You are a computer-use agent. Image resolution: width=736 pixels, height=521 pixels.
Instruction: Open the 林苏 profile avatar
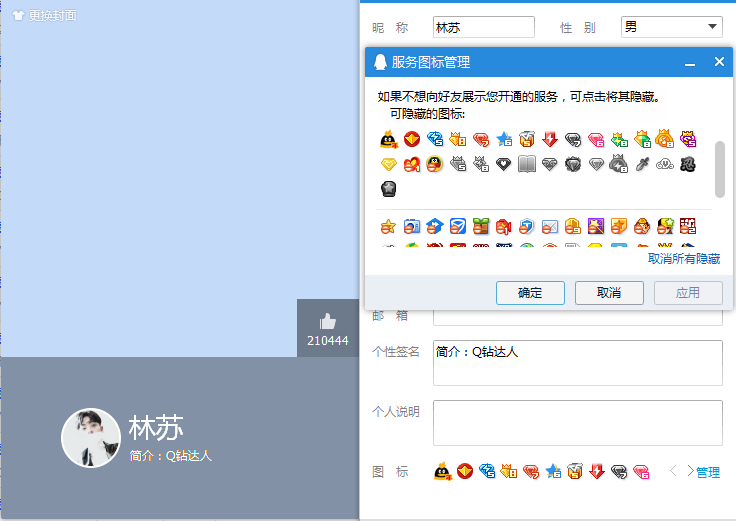[91, 437]
